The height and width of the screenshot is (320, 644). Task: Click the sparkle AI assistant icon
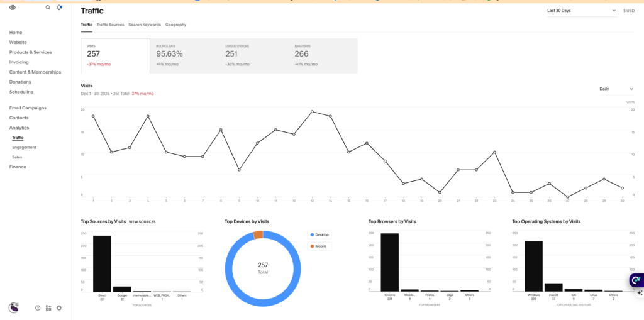pyautogui.click(x=640, y=293)
